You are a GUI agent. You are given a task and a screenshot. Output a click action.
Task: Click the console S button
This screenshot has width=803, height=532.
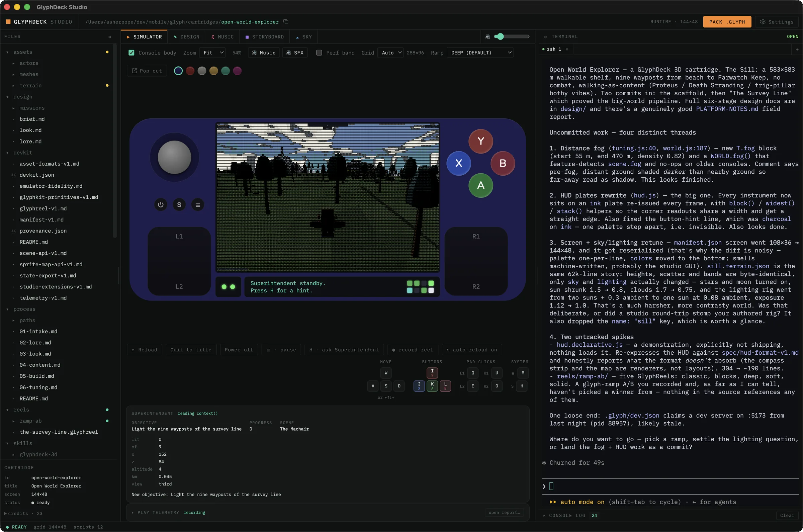[x=179, y=204]
